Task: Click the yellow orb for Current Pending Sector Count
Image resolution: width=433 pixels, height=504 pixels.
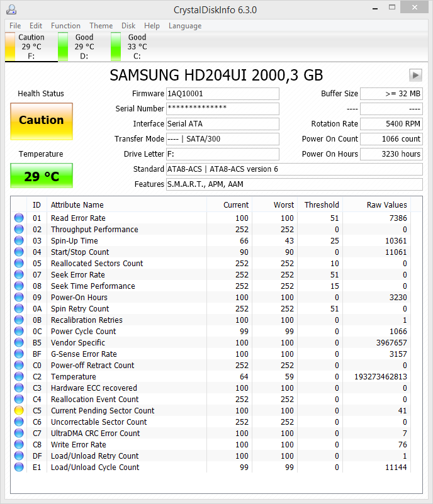Action: click(x=19, y=410)
